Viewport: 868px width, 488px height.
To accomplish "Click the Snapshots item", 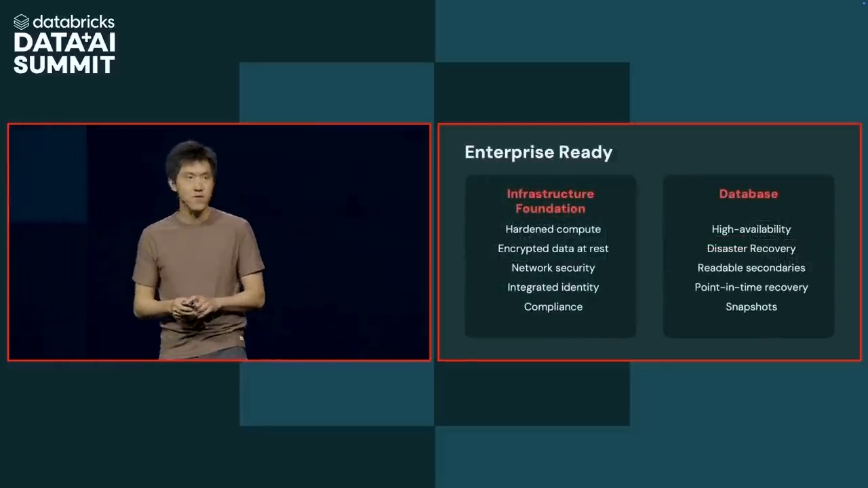I will tap(751, 306).
